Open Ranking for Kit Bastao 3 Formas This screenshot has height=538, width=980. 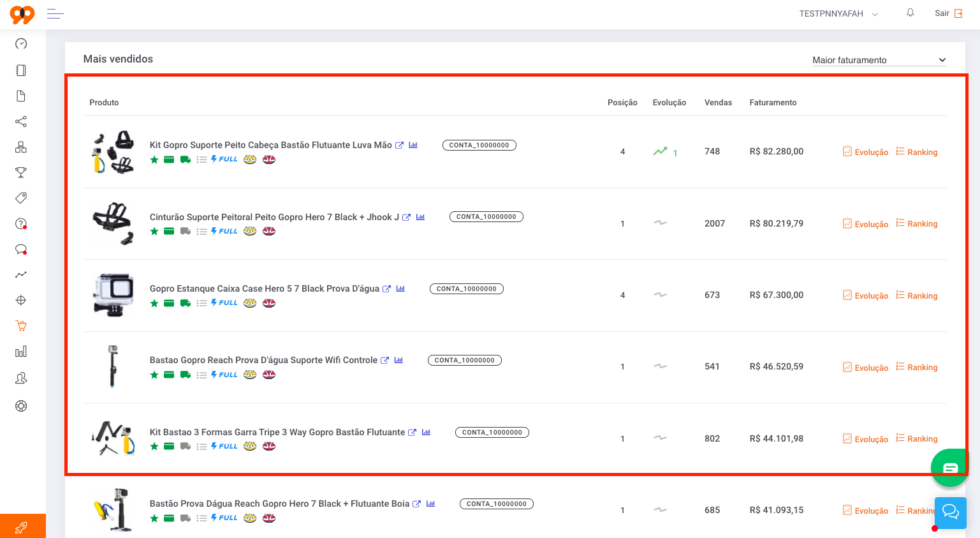click(916, 438)
